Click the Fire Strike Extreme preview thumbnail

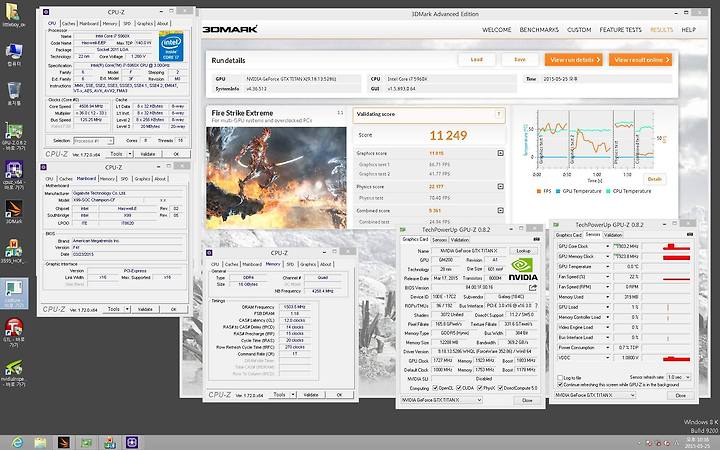(276, 178)
